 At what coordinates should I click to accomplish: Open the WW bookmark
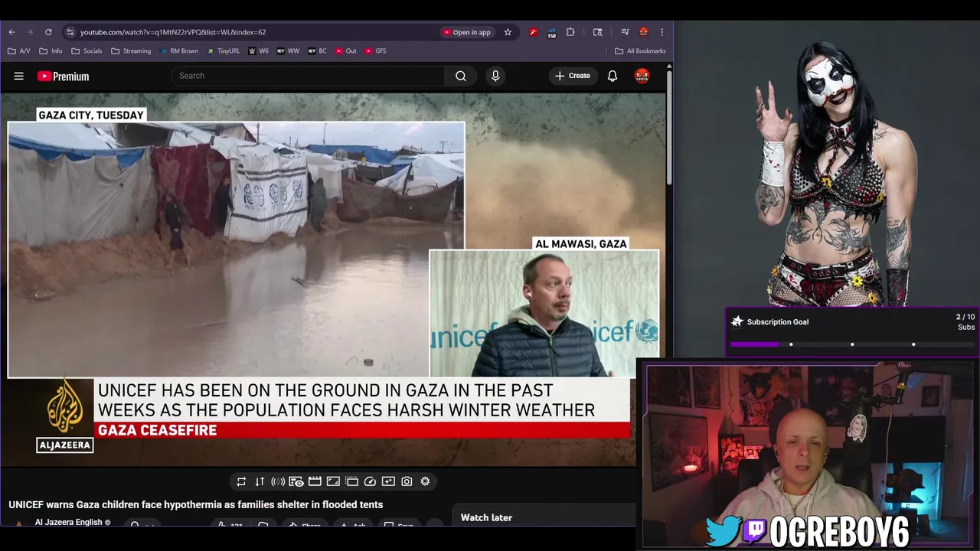coord(288,51)
